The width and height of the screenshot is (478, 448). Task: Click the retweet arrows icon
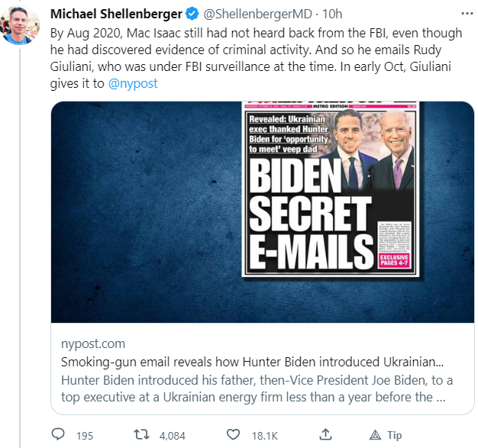142,434
